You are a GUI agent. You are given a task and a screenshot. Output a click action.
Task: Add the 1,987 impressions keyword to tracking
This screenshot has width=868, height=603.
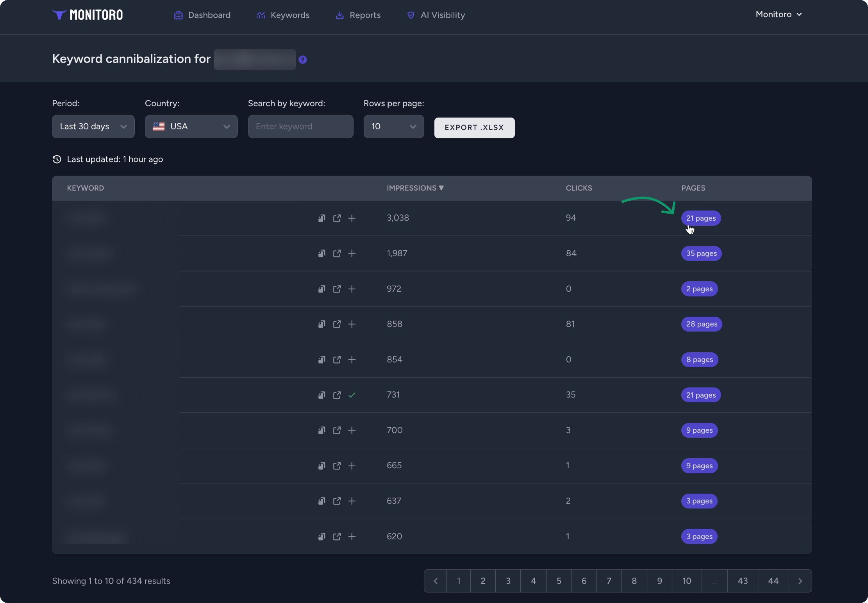[x=351, y=253]
